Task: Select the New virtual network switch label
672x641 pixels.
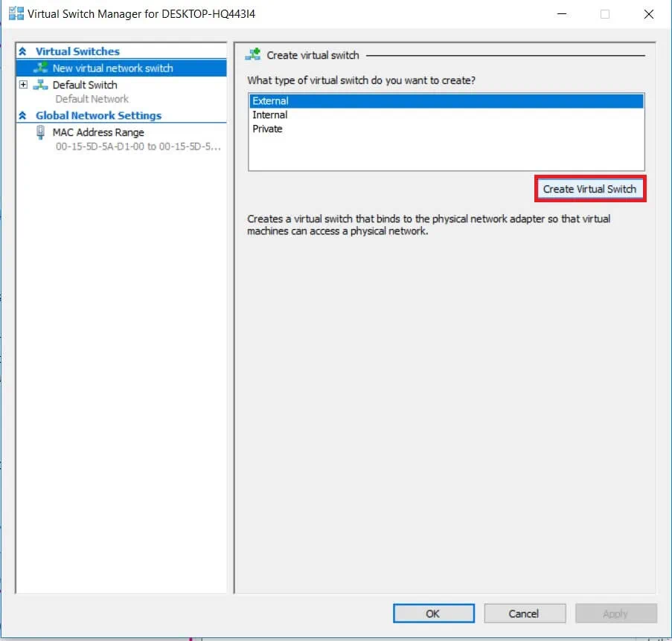Action: 112,68
